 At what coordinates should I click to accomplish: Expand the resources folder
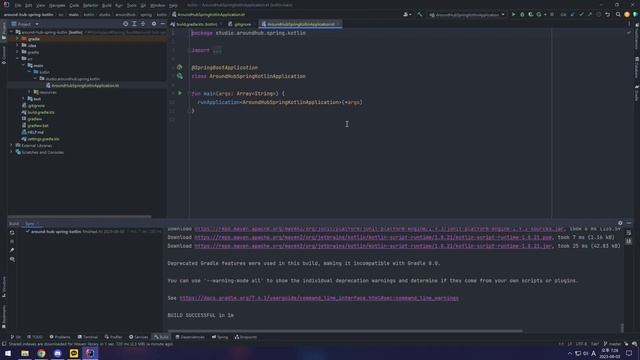tap(29, 92)
